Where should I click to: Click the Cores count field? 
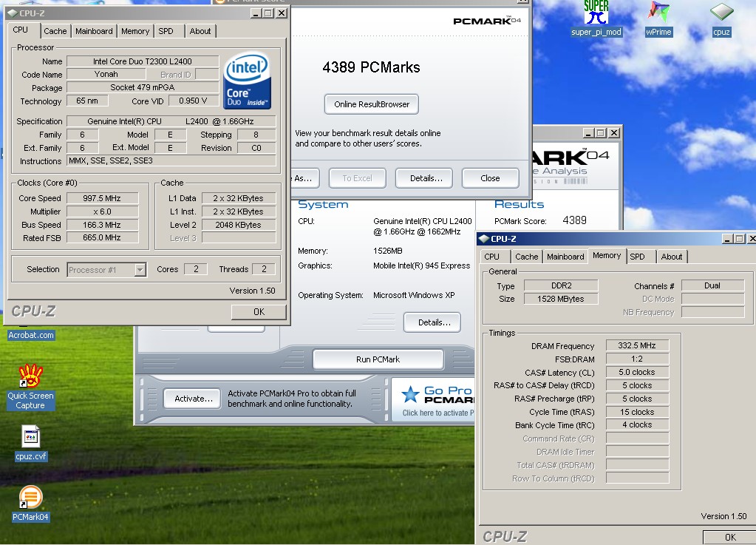[196, 269]
